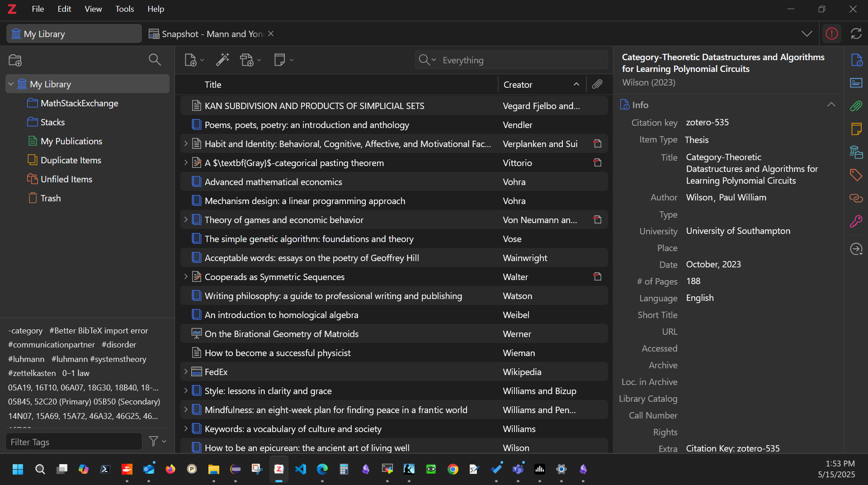The height and width of the screenshot is (485, 868).
Task: Open the Notes section icon in side bar
Action: pos(856,129)
